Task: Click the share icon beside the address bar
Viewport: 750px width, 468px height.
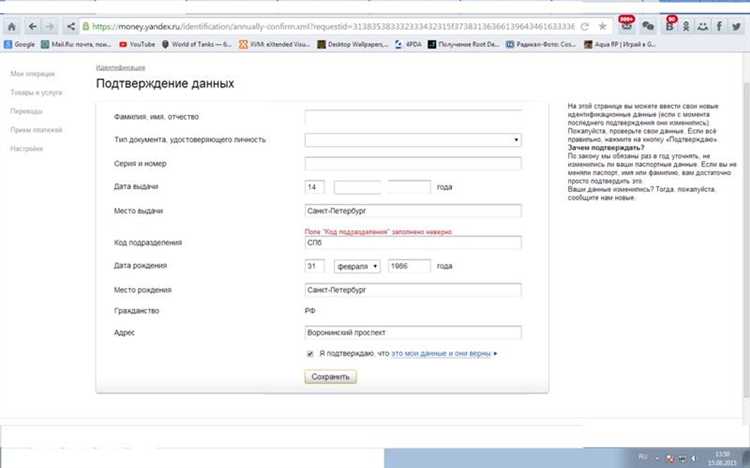Action: click(x=72, y=25)
